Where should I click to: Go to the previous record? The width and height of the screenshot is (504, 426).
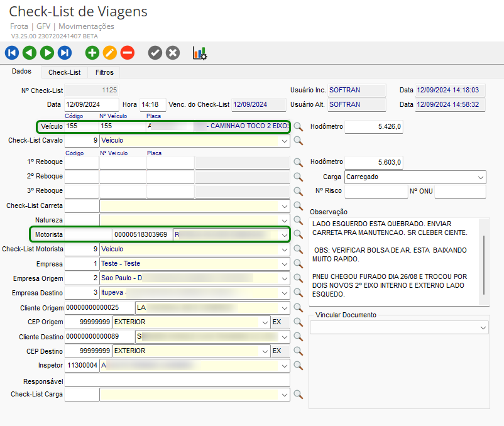pyautogui.click(x=30, y=53)
